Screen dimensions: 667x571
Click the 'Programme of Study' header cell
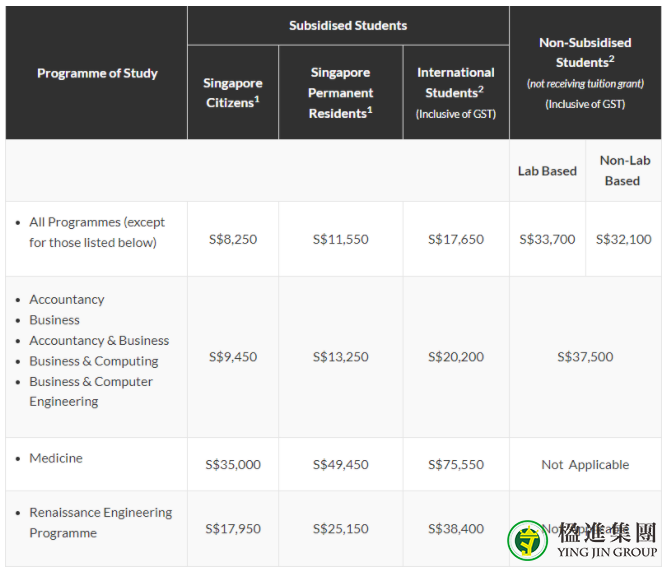pyautogui.click(x=97, y=73)
